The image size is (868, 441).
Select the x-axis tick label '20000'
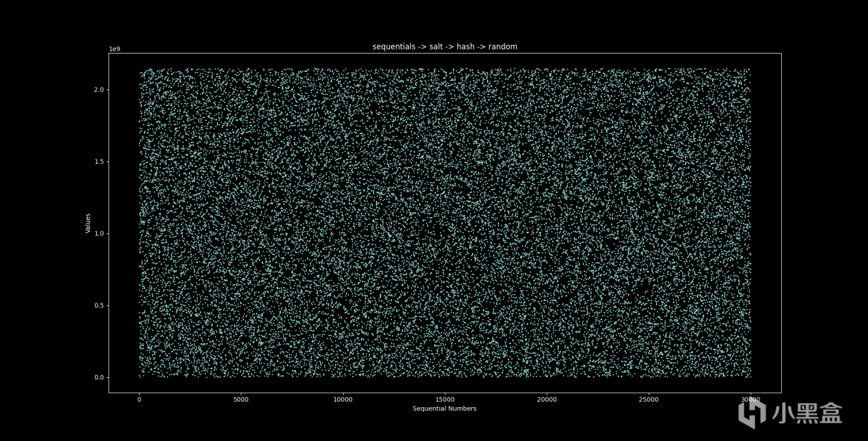point(547,400)
